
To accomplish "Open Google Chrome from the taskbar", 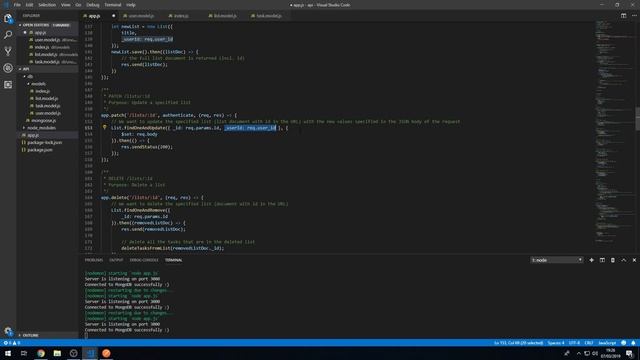I will pos(41,353).
